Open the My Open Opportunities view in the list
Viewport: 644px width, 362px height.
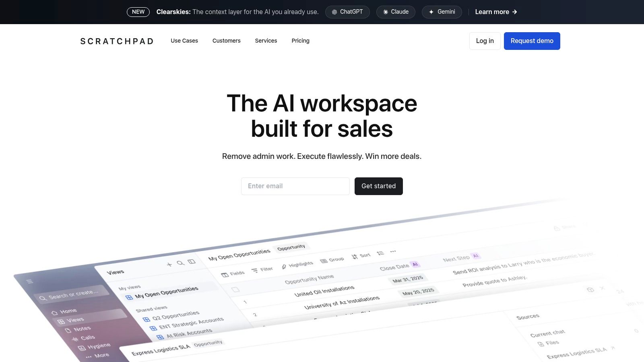tap(162, 293)
